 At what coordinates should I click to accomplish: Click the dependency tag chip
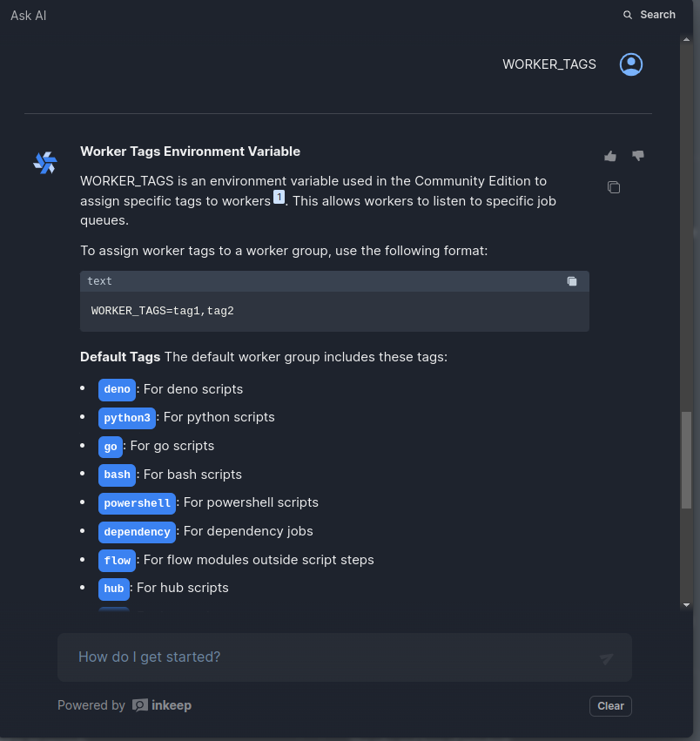click(x=137, y=532)
